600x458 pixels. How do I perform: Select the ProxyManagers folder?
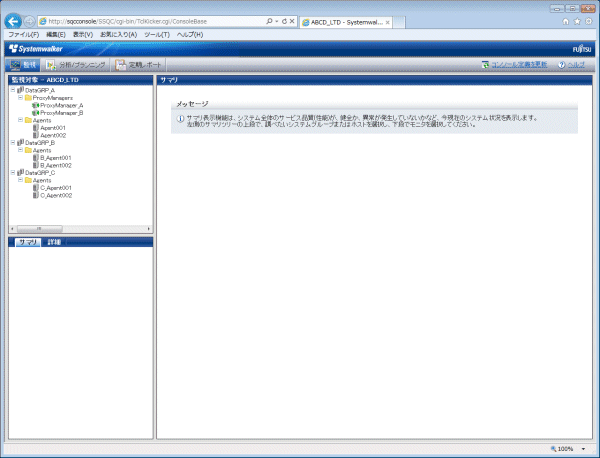52,98
